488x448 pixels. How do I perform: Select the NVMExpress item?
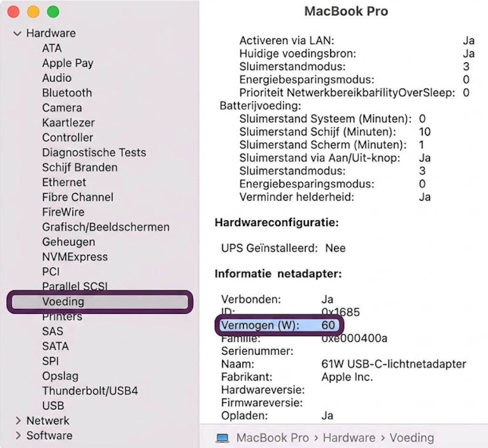point(75,257)
